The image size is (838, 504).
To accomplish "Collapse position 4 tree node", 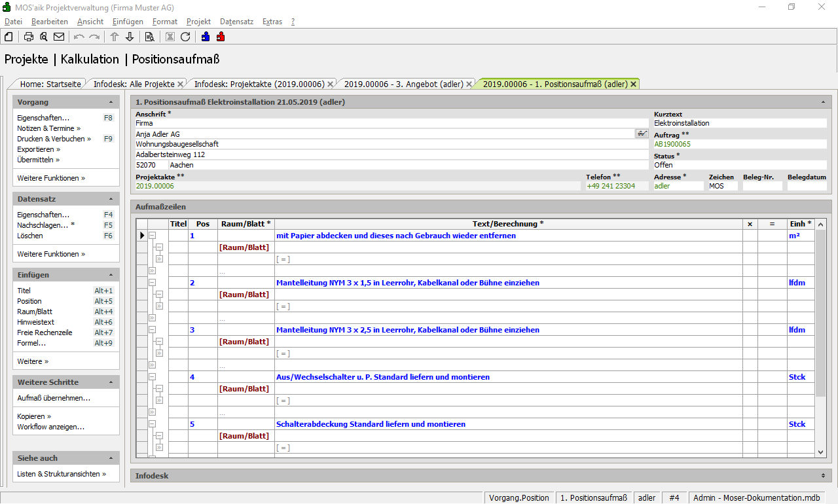I will [152, 377].
